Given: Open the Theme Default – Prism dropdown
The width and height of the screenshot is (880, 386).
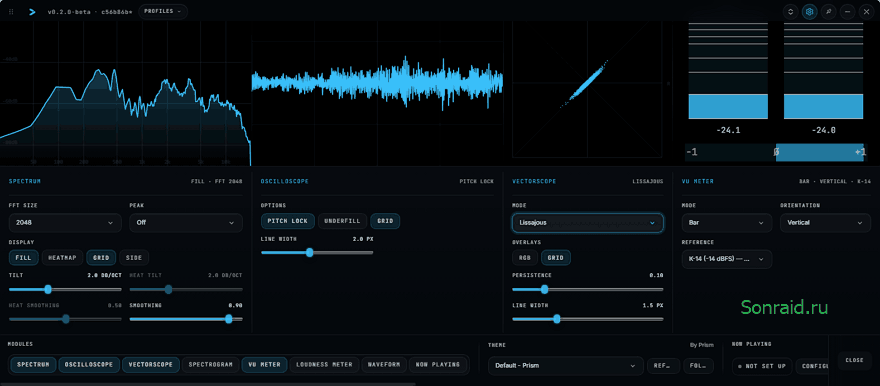Looking at the screenshot, I should [565, 366].
